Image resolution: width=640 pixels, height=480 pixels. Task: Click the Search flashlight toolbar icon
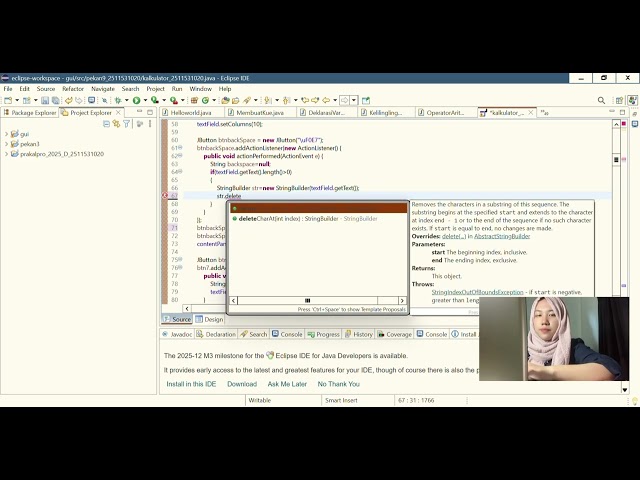247,100
